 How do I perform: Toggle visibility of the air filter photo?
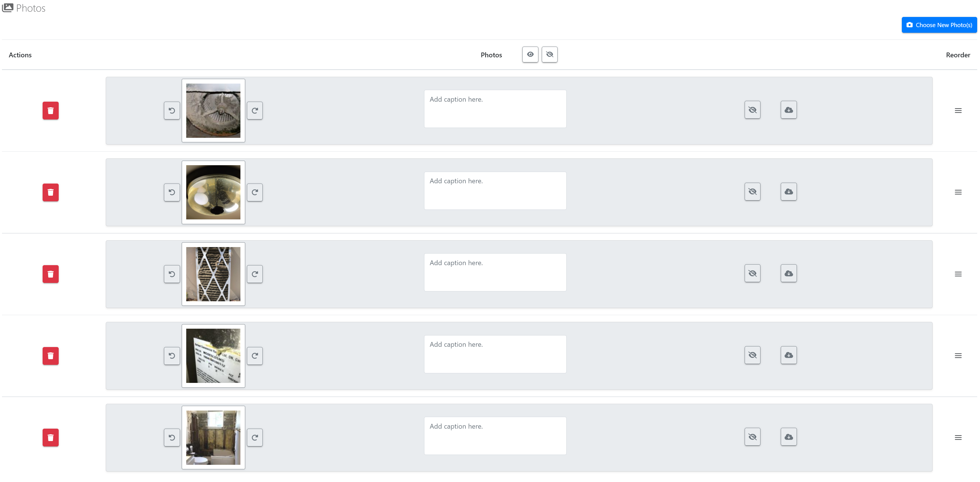pyautogui.click(x=752, y=273)
